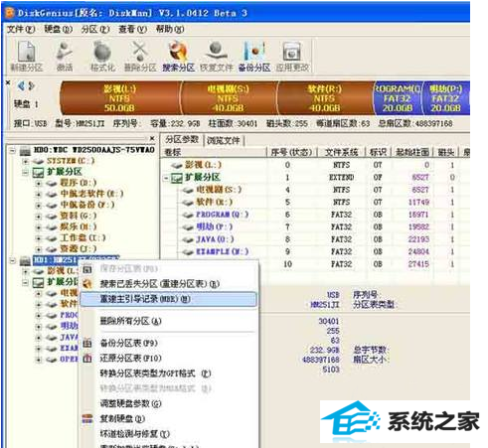The image size is (488, 448).
Task: Open the 文件 (File) menu
Action: (21, 29)
